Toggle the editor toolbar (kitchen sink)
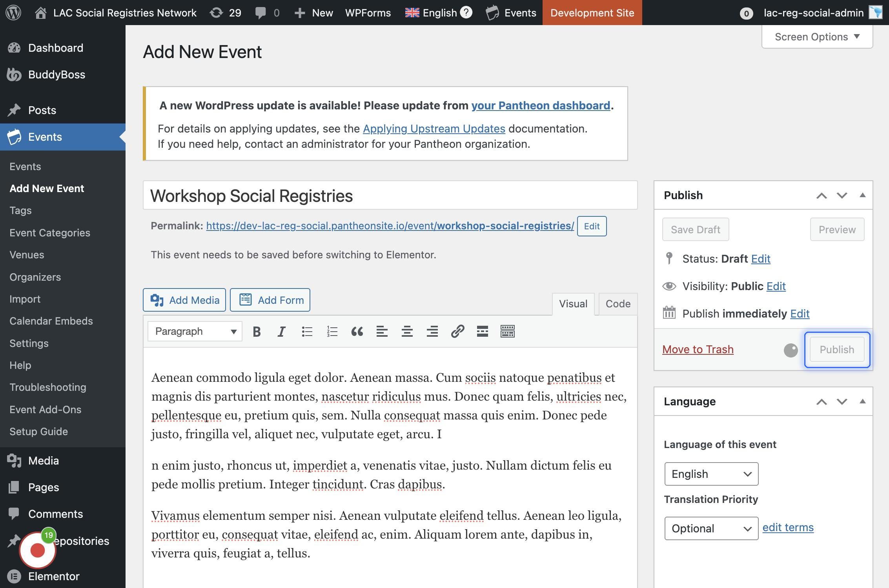 click(x=507, y=332)
